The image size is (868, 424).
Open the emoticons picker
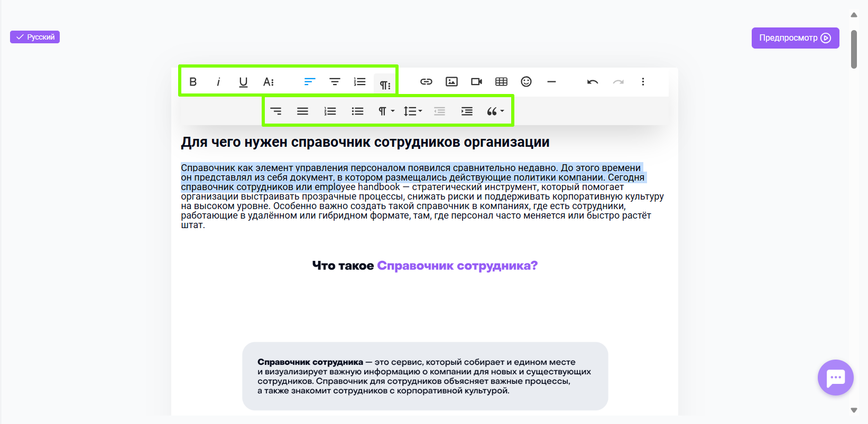click(x=526, y=82)
